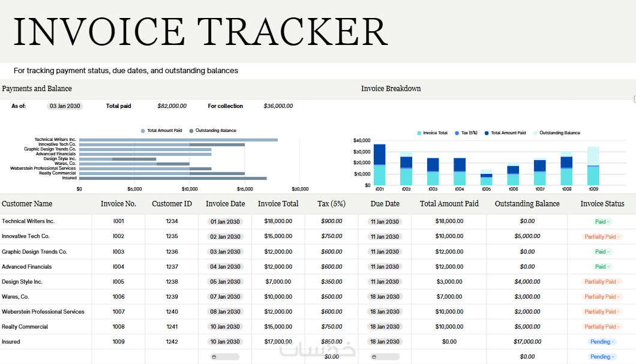Select total amount paid cell $7,000.00
636x364 pixels.
coord(449,297)
